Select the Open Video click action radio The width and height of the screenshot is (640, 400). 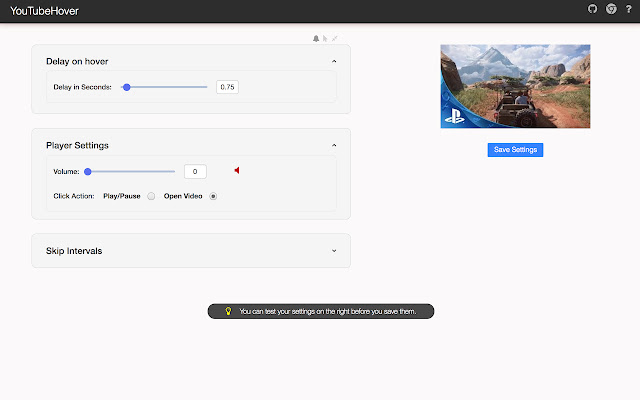point(213,196)
